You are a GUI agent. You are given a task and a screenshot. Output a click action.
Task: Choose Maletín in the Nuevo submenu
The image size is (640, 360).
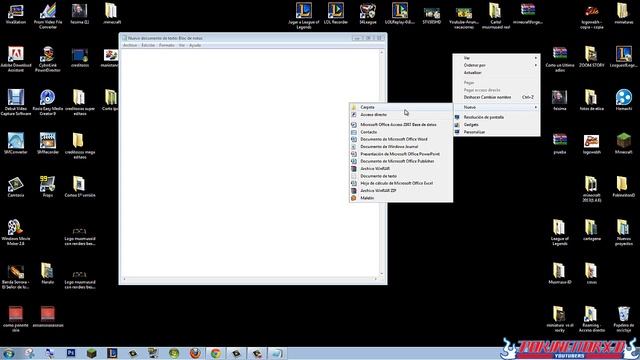(x=401, y=198)
